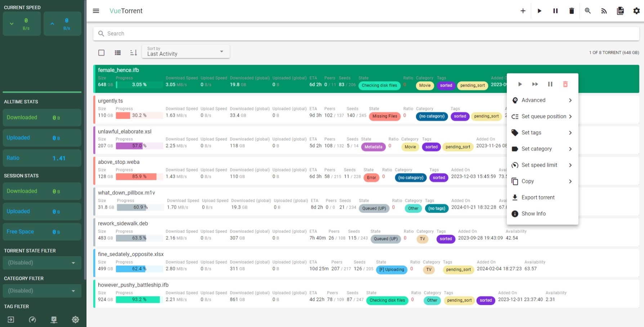Screen dimensions: 644x327
Task: Choose Export torrent from context menu
Action: point(538,197)
